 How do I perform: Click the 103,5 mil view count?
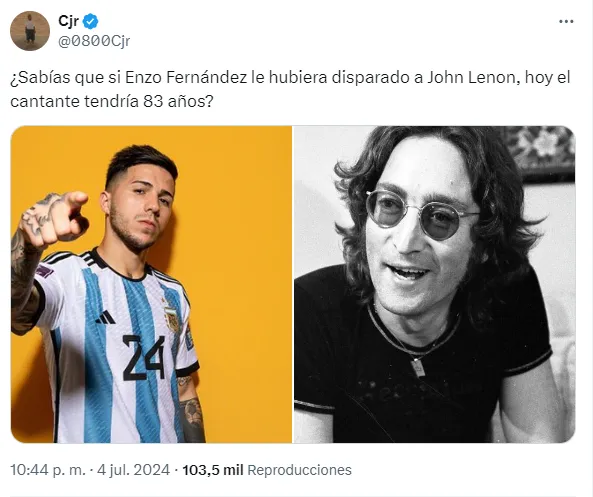(213, 470)
